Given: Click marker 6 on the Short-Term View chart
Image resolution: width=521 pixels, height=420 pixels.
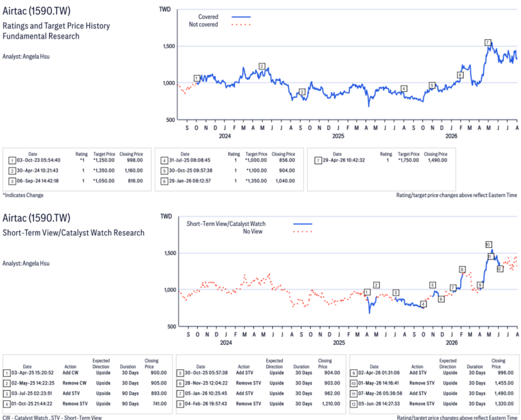Looking at the screenshot, I should click(x=441, y=299).
